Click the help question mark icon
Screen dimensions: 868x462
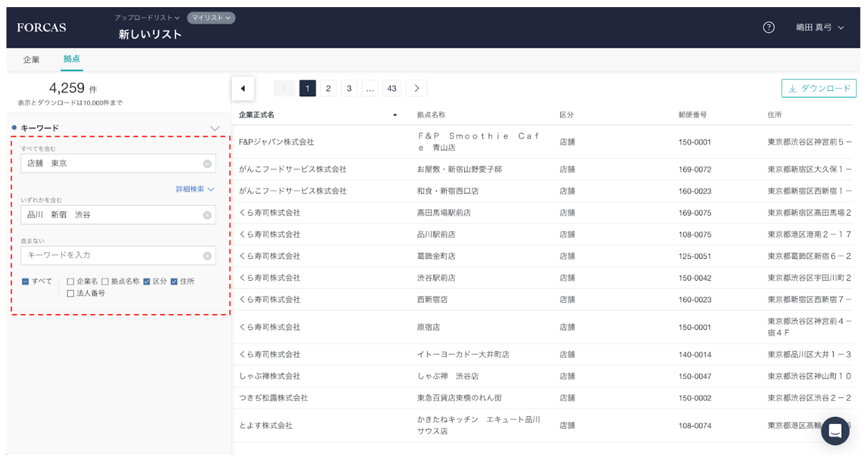point(768,27)
